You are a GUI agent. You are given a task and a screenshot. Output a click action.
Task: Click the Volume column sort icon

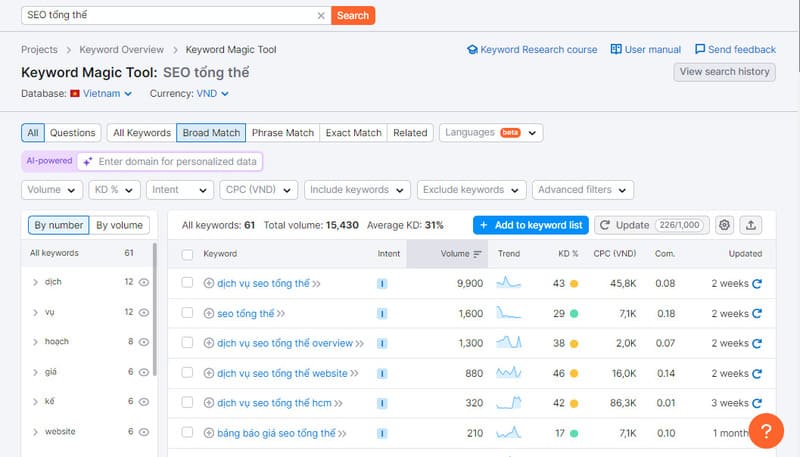pos(477,254)
